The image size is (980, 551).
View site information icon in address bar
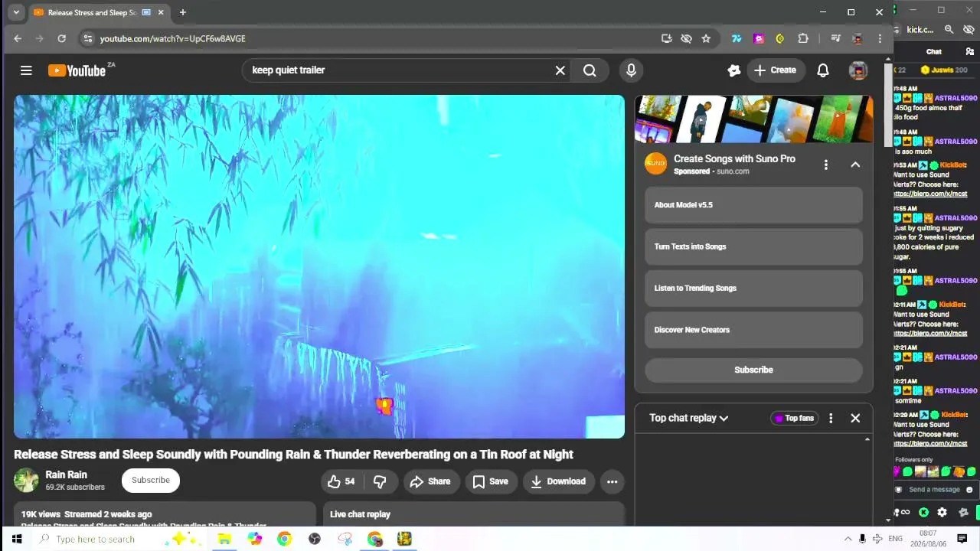(87, 38)
